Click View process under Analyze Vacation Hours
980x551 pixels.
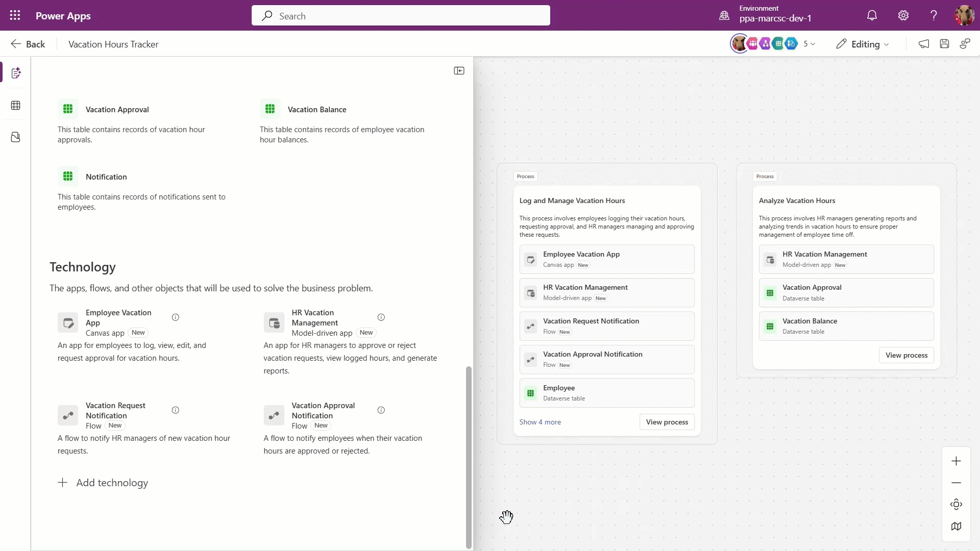906,355
